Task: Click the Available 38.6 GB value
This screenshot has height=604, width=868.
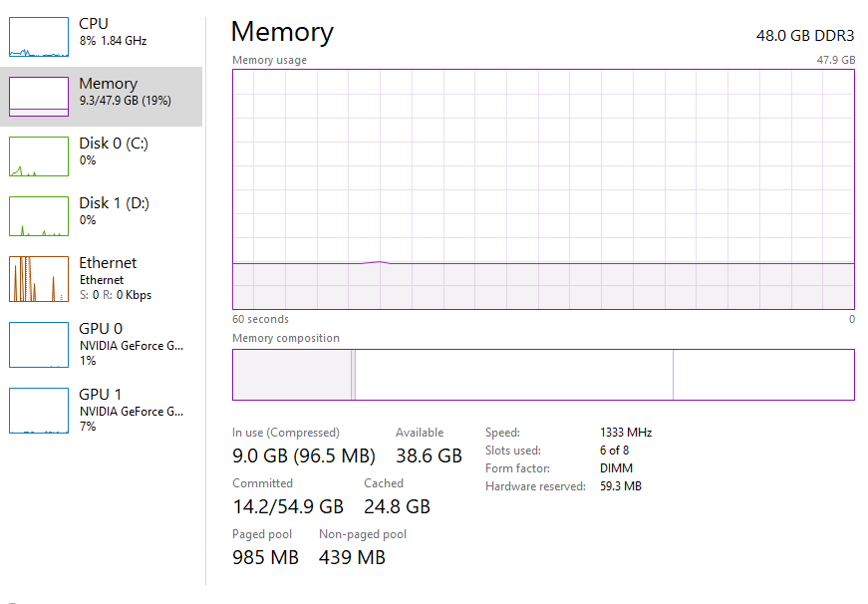Action: point(429,456)
